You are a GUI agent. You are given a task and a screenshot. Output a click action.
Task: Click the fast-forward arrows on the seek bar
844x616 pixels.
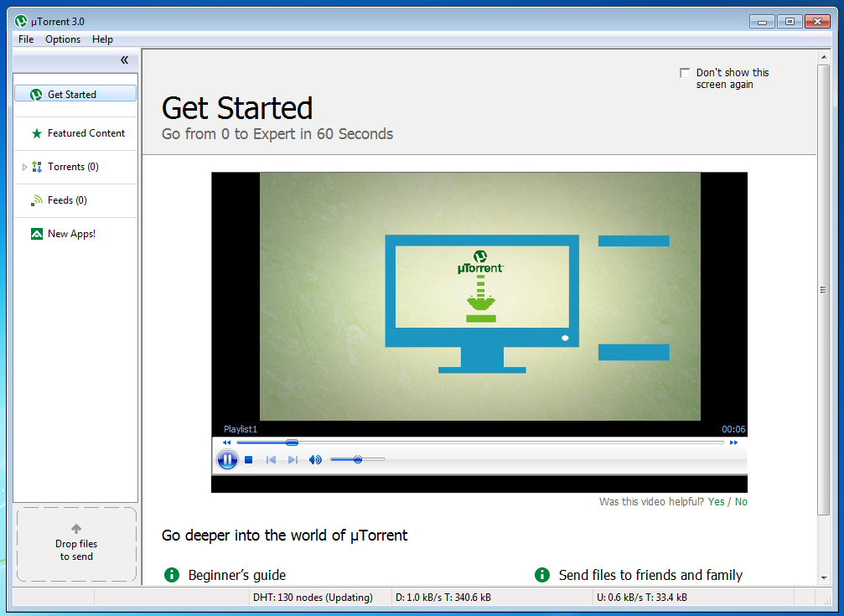733,443
